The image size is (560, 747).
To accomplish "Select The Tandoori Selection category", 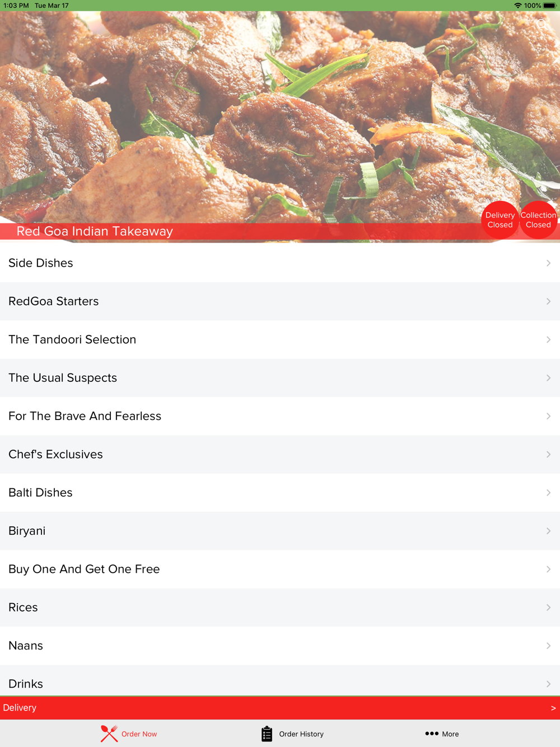I will point(280,339).
